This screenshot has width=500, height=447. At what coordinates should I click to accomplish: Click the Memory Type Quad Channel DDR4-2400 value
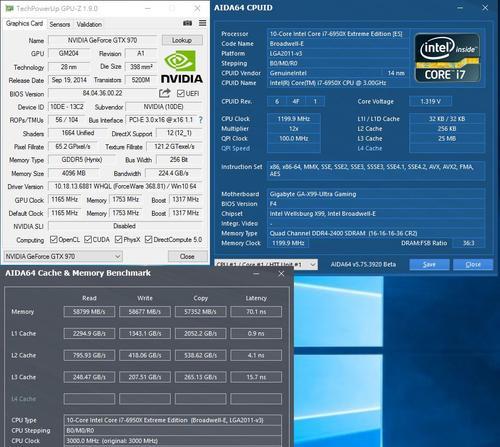pos(376,233)
